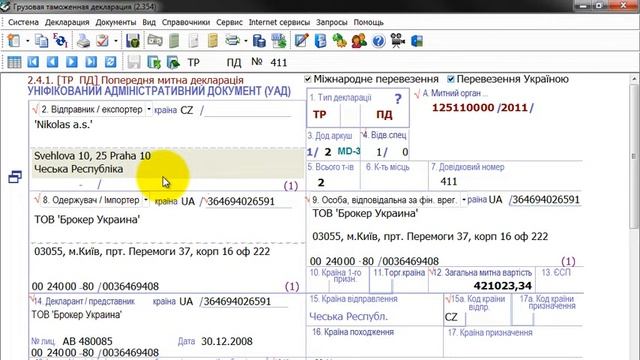Click the yellow folder document icon
The width and height of the screenshot is (640, 360).
tap(213, 41)
